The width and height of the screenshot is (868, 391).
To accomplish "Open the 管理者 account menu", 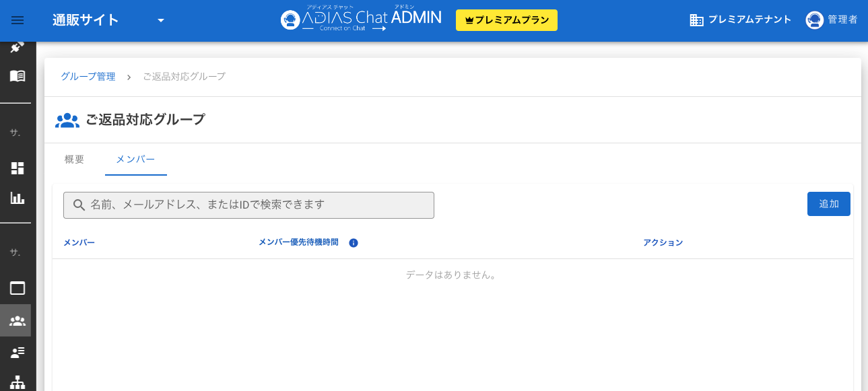I will point(832,20).
